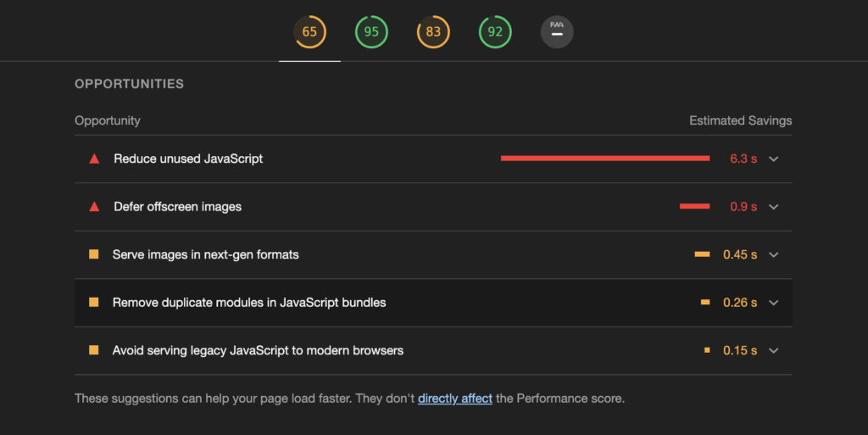Go to the SEO score gauge 92
Screen dimensions: 868x435
tap(495, 31)
